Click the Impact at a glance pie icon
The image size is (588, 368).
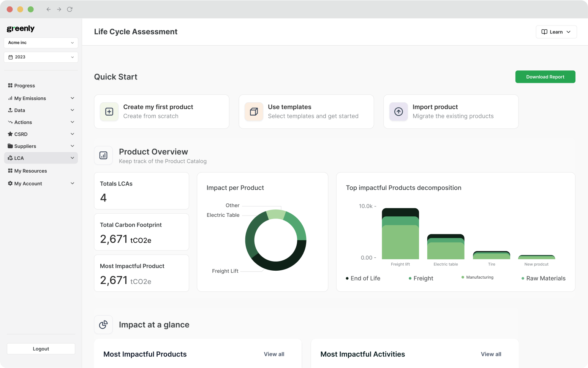click(103, 325)
